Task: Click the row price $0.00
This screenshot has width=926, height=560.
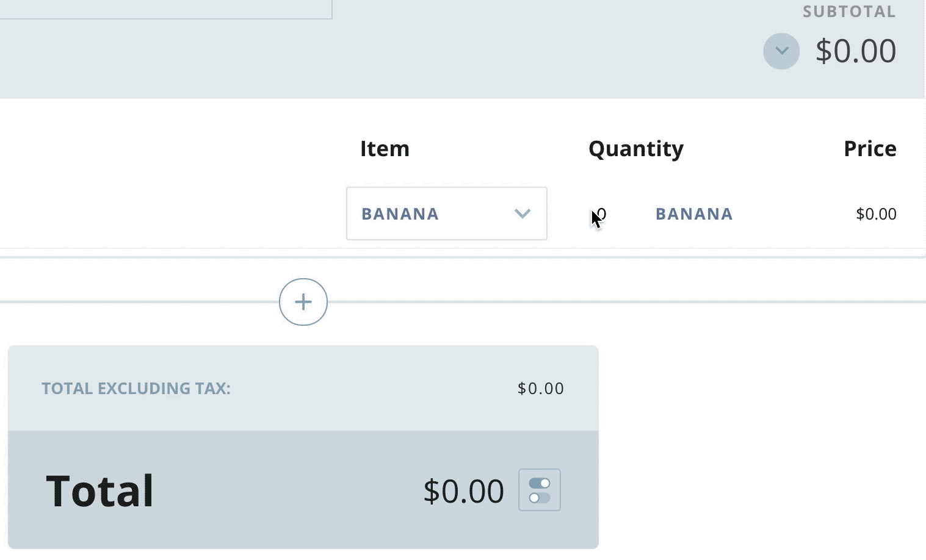Action: (x=876, y=214)
